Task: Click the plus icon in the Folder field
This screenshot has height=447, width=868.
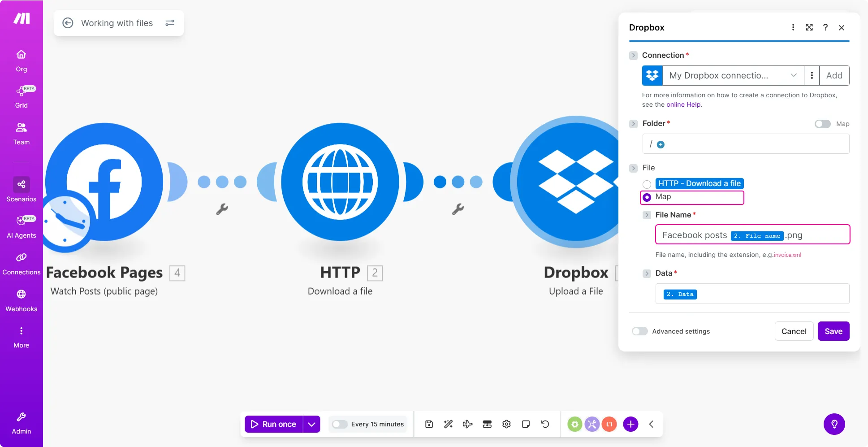Action: coord(661,144)
